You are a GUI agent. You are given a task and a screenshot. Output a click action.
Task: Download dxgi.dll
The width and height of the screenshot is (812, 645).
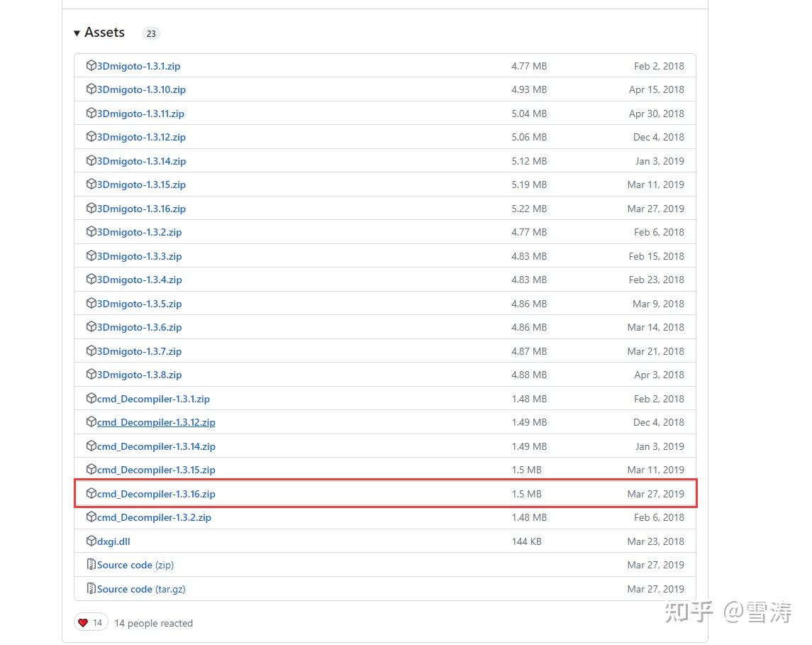113,541
